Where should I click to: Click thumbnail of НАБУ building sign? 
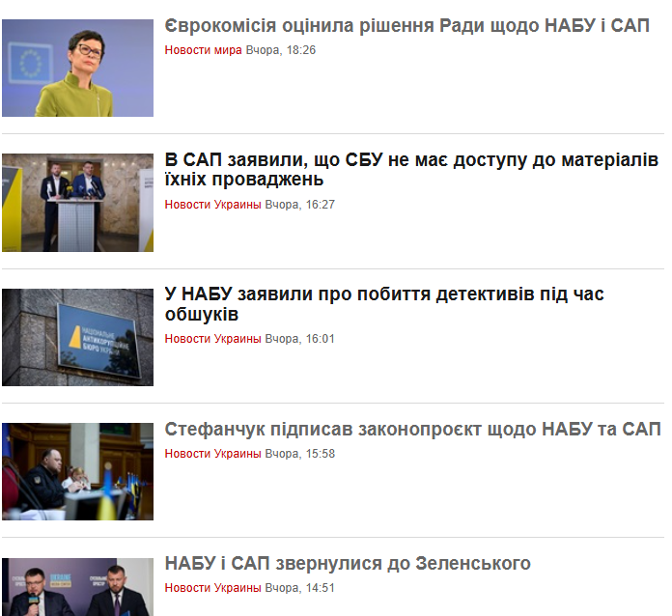point(77,337)
